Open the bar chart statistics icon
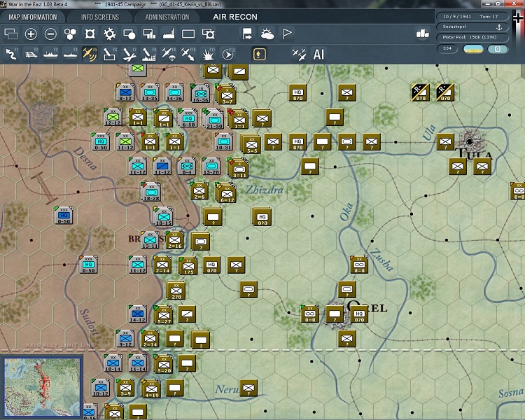Viewport: 525px width, 420px height. click(x=423, y=34)
